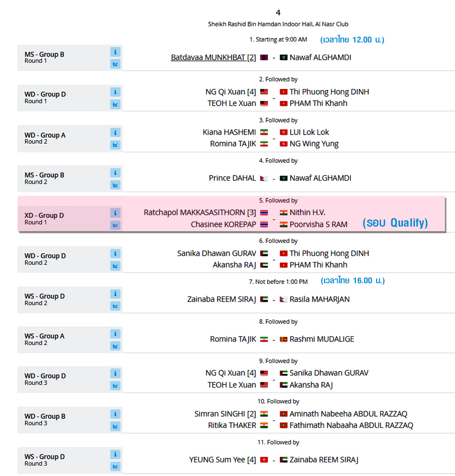Viewport: 455px width, 476px height.
Task: View stats chart for WD Group D Round 2
Action: click(115, 266)
